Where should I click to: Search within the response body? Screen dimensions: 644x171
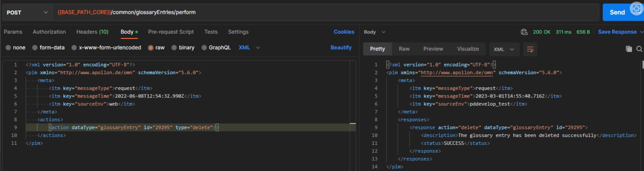coord(639,49)
